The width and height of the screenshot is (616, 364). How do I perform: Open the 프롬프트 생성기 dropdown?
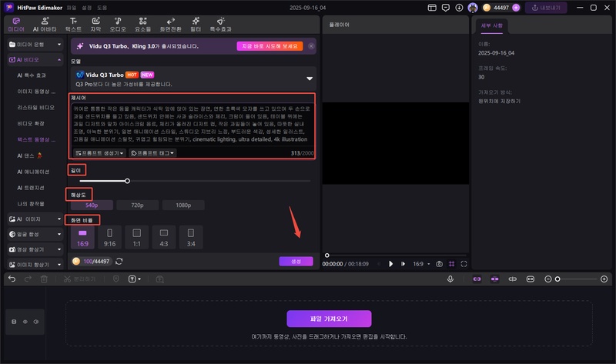99,152
